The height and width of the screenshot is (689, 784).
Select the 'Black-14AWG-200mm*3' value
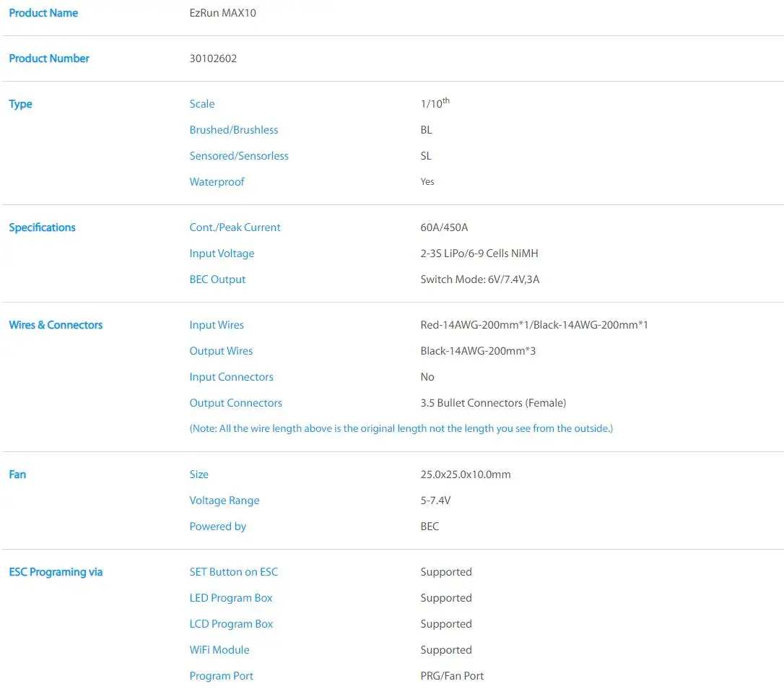[x=478, y=351]
